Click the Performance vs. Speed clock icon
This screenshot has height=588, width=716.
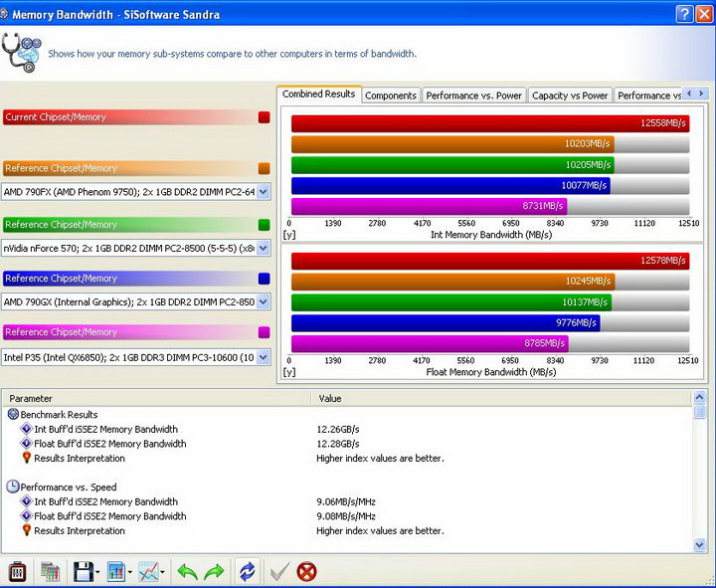click(x=13, y=487)
